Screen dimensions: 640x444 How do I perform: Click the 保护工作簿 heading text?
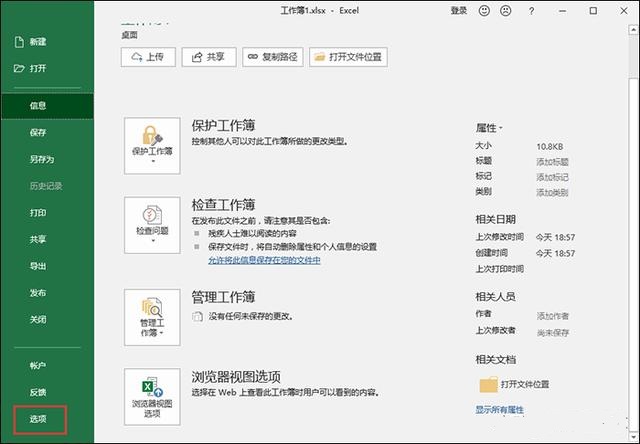point(223,125)
